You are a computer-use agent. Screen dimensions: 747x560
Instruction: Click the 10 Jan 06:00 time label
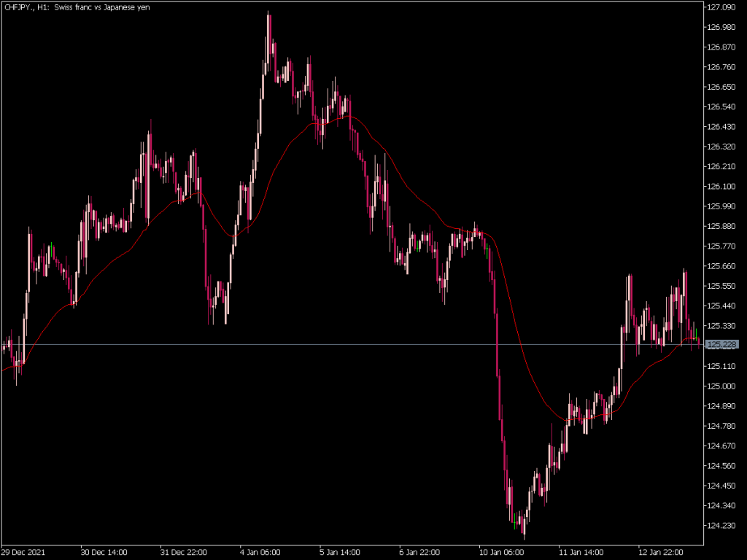click(x=500, y=552)
